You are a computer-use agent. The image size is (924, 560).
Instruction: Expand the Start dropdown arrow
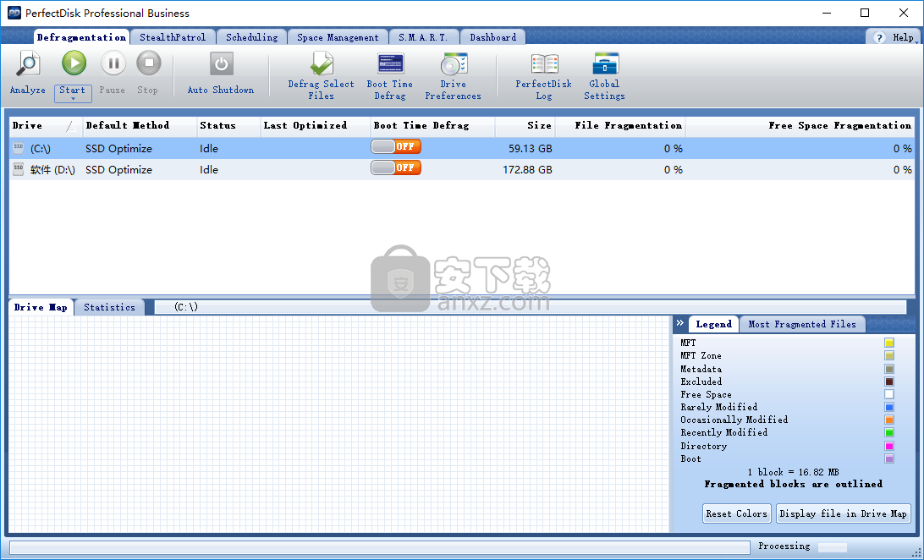pos(73,99)
